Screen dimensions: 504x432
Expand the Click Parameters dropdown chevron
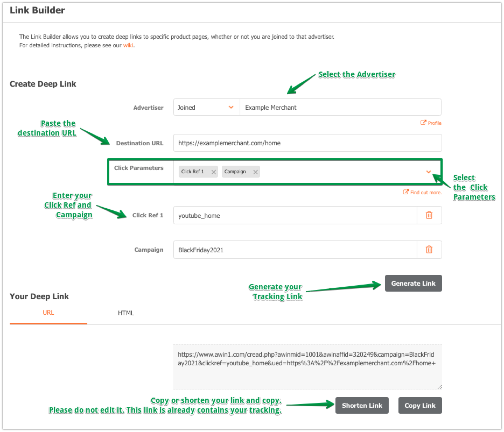[429, 172]
